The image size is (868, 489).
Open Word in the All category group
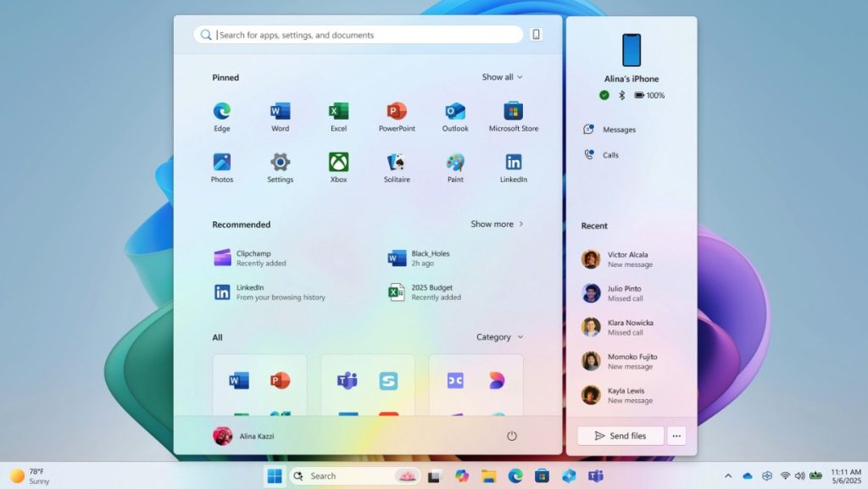[239, 381]
